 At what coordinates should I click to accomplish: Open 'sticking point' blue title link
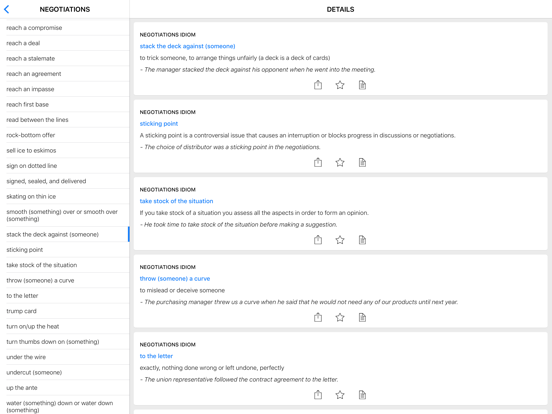click(x=159, y=124)
